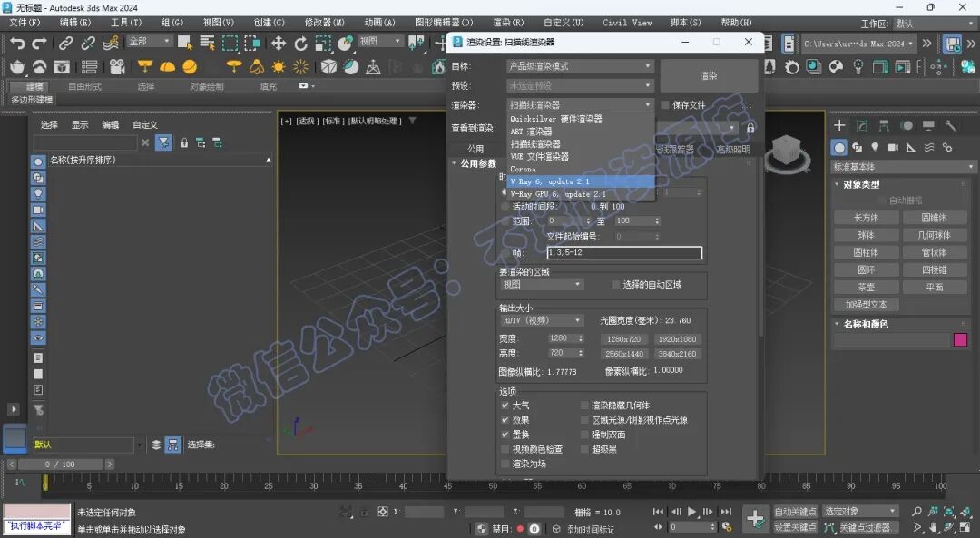Viewport: 980px width, 538px height.
Task: Select Geometry category circle icon
Action: 839,148
